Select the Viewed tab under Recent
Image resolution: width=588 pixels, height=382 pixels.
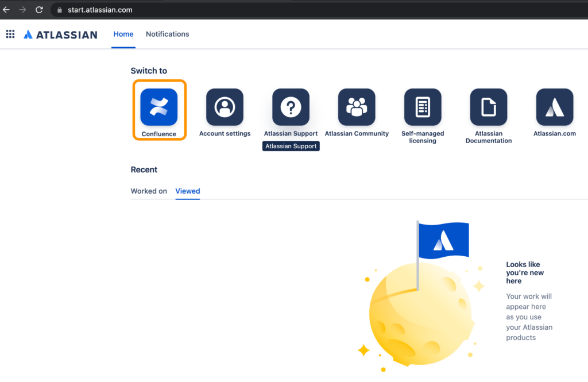click(188, 191)
